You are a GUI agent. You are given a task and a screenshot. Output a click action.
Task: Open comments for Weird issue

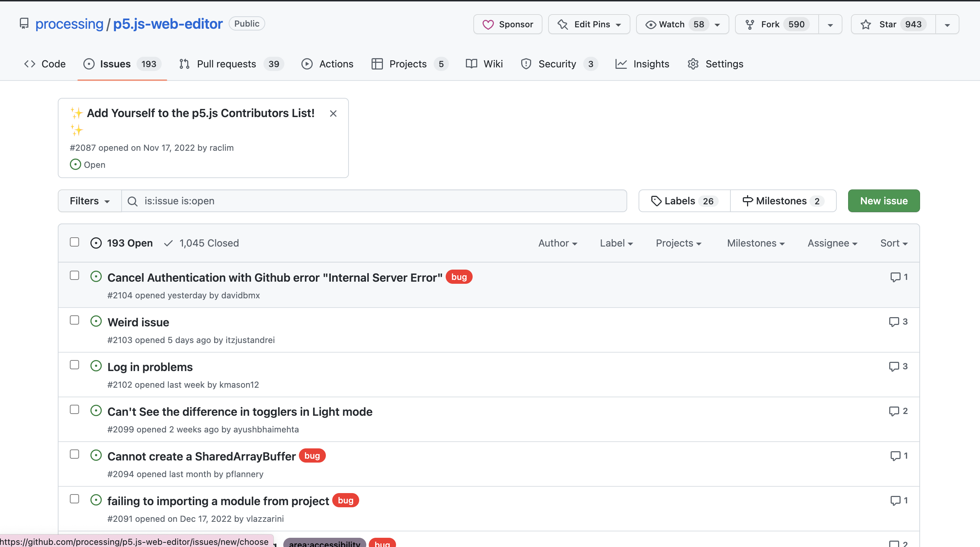click(x=898, y=322)
